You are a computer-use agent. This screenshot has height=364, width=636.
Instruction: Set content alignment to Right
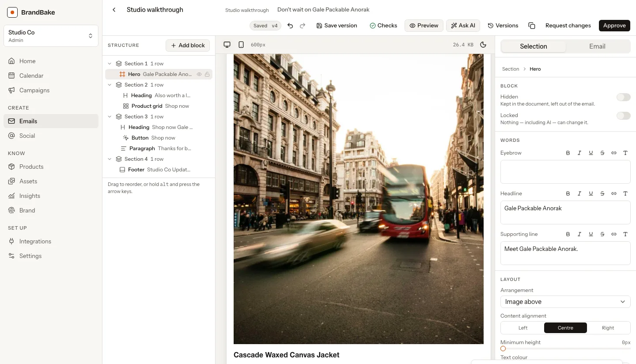[x=608, y=328]
